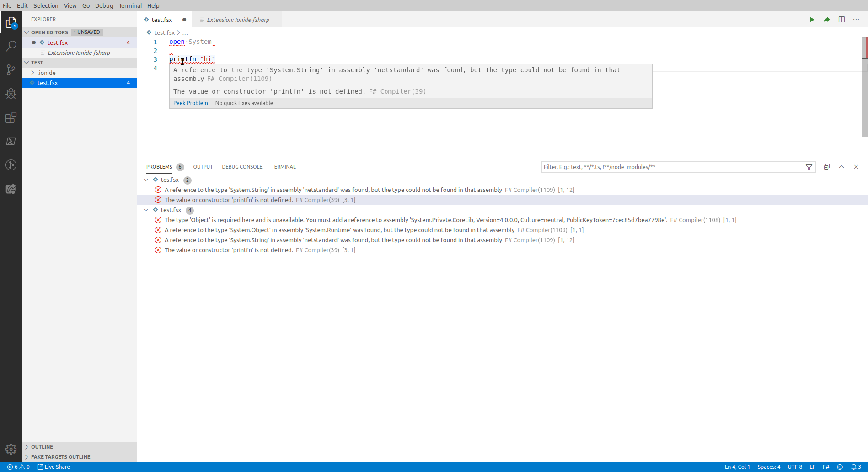The width and height of the screenshot is (868, 472).
Task: Open the Git graph activity icon
Action: [11, 165]
